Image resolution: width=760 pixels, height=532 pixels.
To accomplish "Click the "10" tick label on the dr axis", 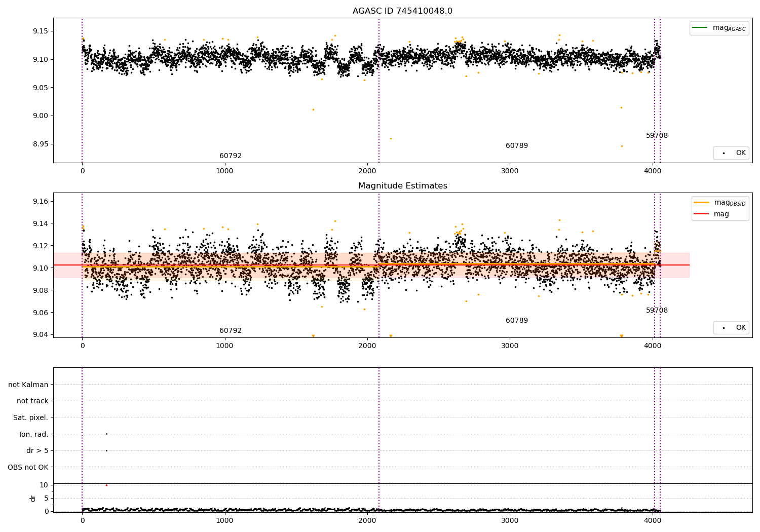I will coord(44,485).
